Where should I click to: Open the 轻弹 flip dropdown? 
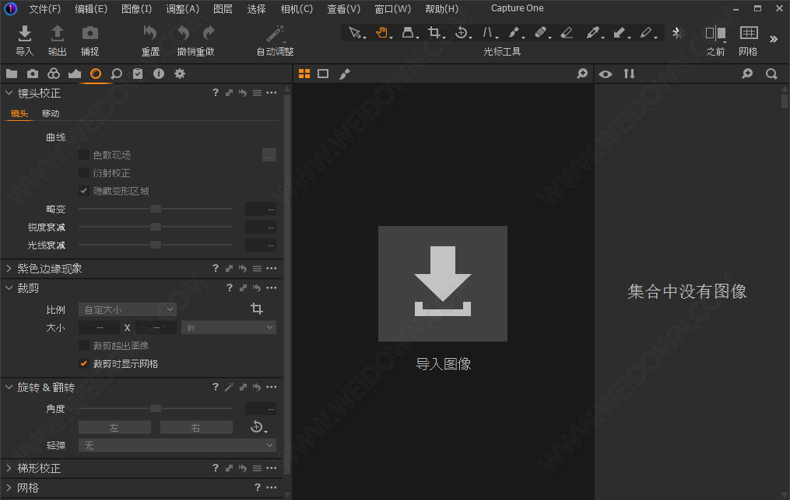177,446
